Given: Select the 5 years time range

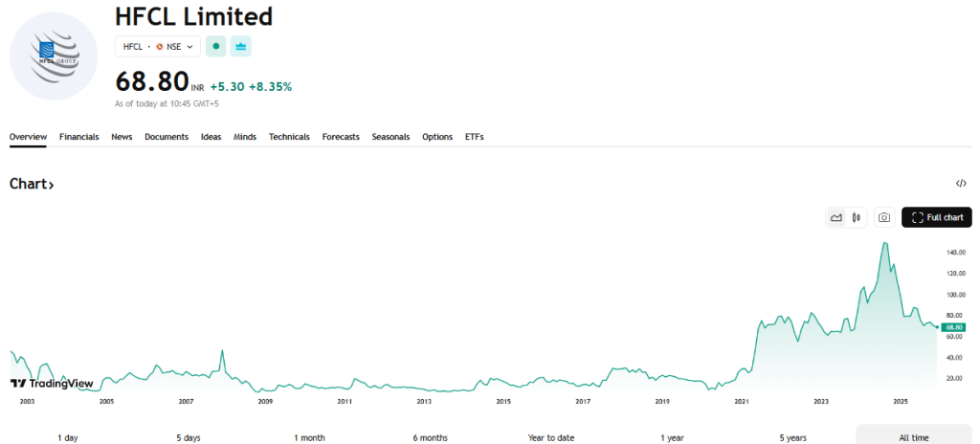Looking at the screenshot, I should click(792, 437).
